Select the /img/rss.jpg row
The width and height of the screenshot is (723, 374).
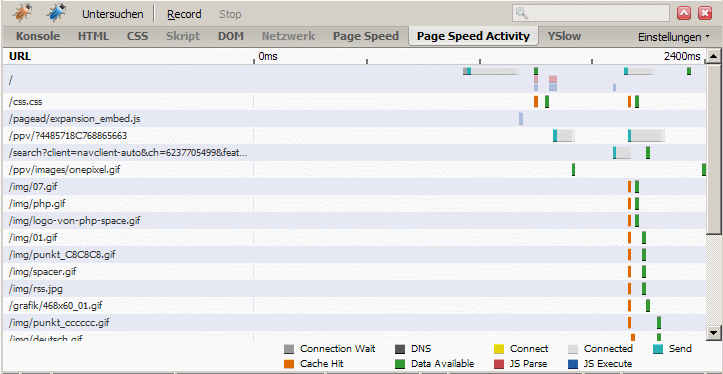pyautogui.click(x=354, y=289)
